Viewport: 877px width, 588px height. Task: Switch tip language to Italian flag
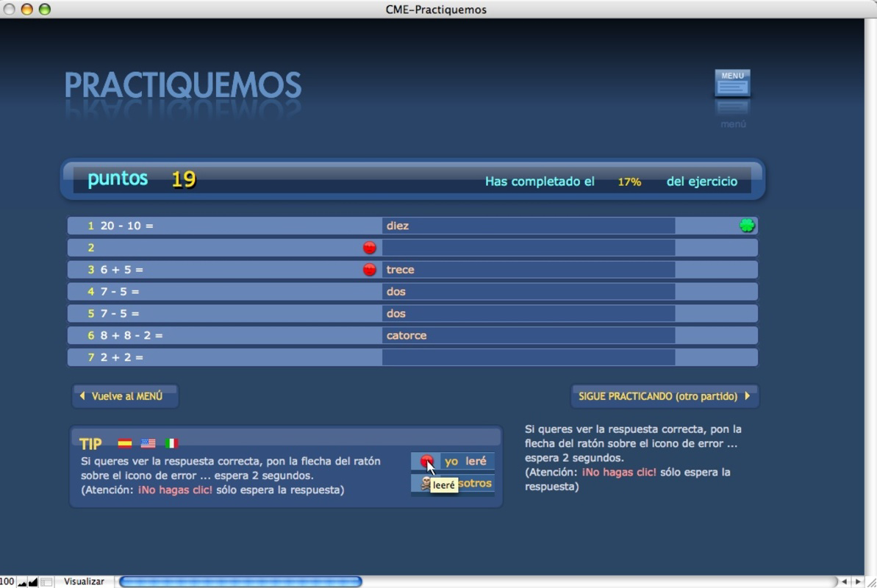click(x=171, y=444)
